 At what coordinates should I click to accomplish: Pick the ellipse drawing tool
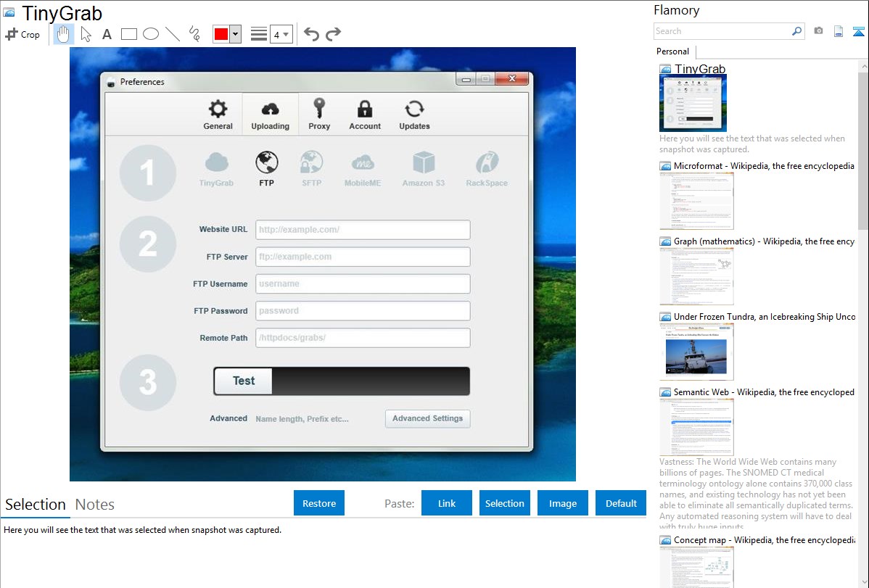tap(151, 34)
